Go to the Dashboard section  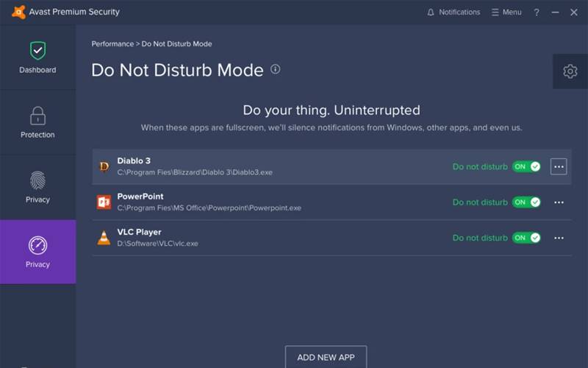(37, 57)
